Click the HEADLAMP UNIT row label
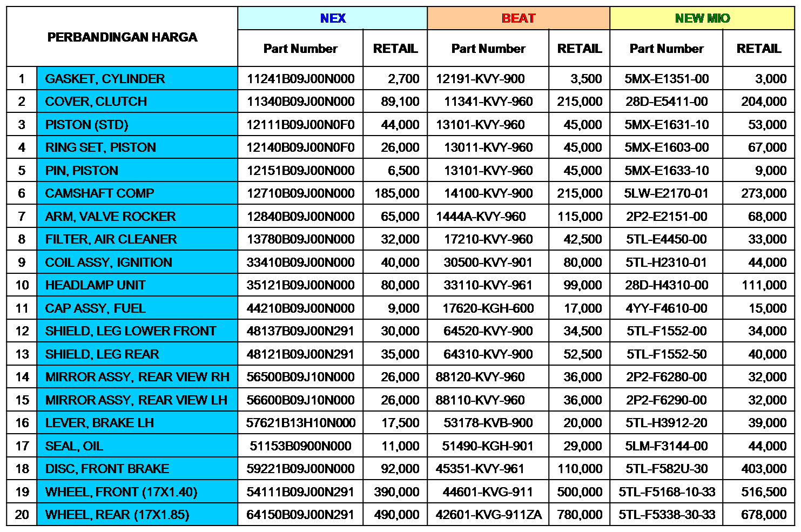Screen dimensions: 801x532 click(x=137, y=285)
